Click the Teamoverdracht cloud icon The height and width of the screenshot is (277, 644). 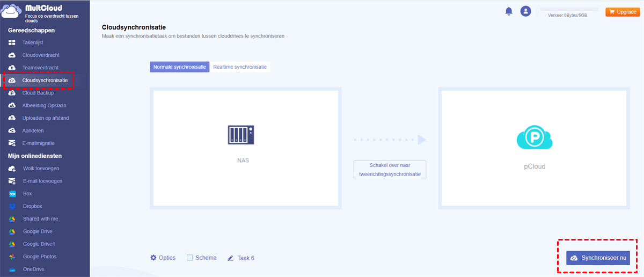pyautogui.click(x=12, y=68)
